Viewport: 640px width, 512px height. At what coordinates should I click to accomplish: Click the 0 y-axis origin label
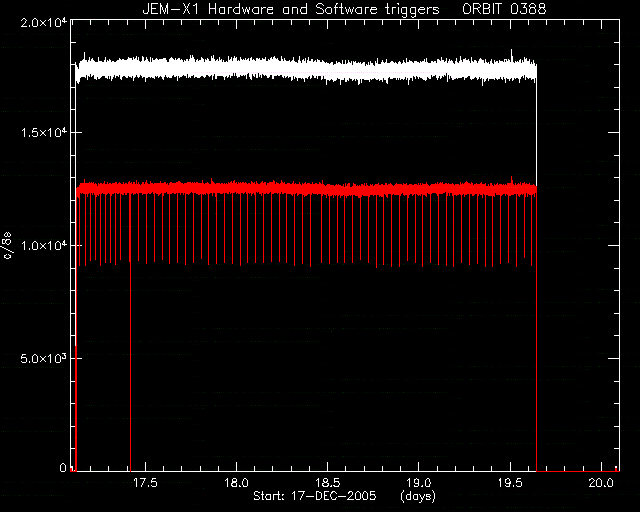62,467
